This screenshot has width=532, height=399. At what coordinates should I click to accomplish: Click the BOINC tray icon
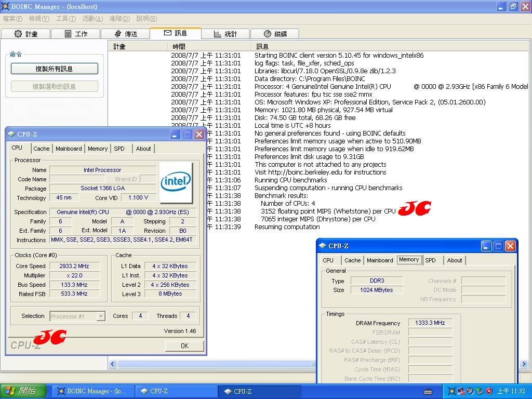tap(451, 391)
